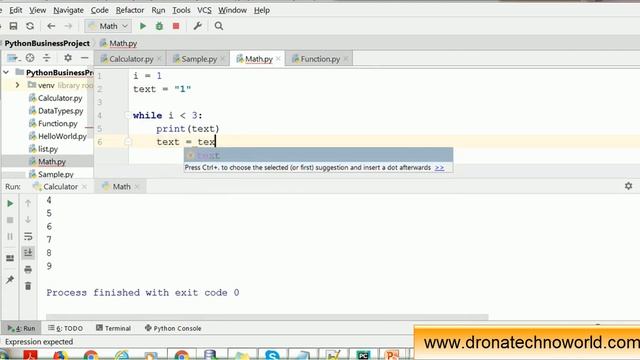Open the 4: Run tool window button
Viewport: 640px width, 360px height.
(x=21, y=328)
